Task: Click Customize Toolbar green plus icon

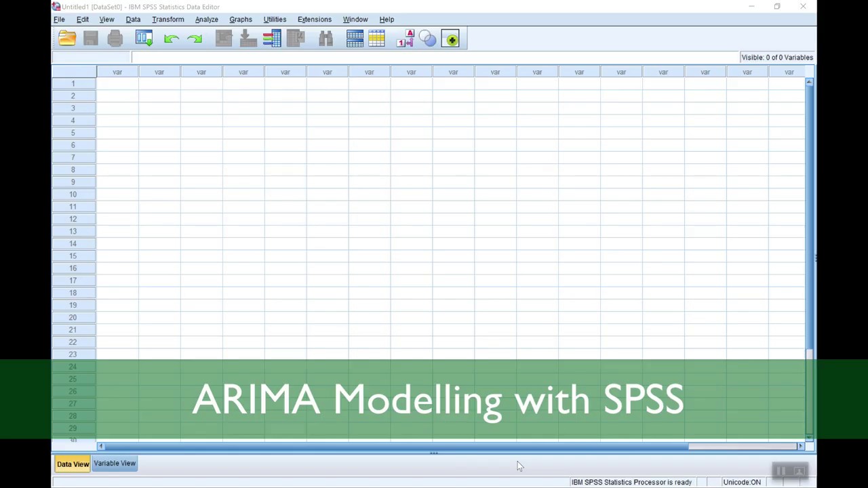Action: pos(451,39)
